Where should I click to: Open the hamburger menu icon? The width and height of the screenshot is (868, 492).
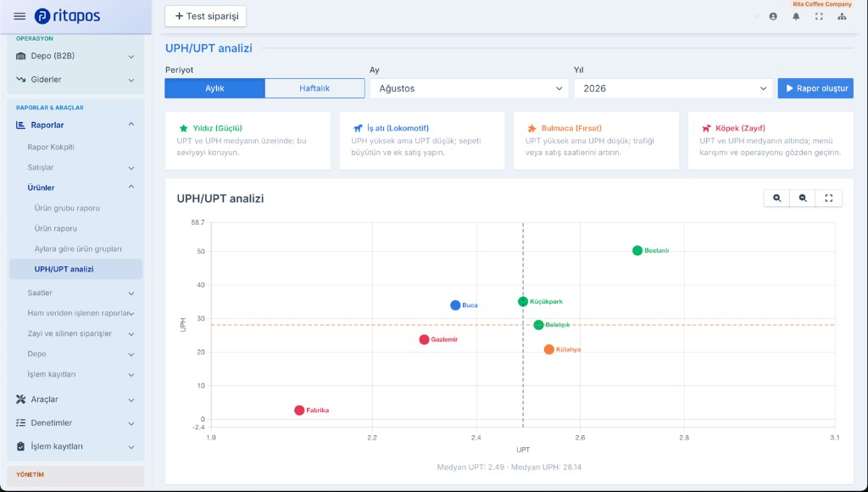coord(19,16)
